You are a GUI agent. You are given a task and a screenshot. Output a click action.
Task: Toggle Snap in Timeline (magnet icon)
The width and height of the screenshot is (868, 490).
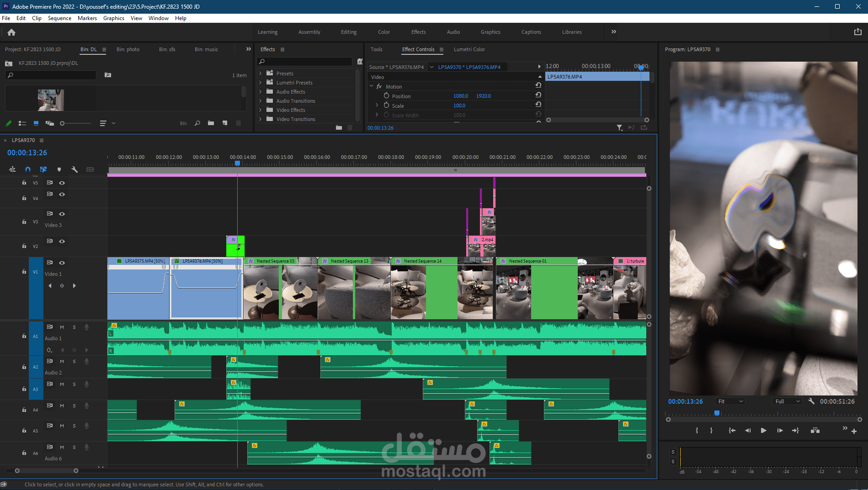click(x=28, y=169)
